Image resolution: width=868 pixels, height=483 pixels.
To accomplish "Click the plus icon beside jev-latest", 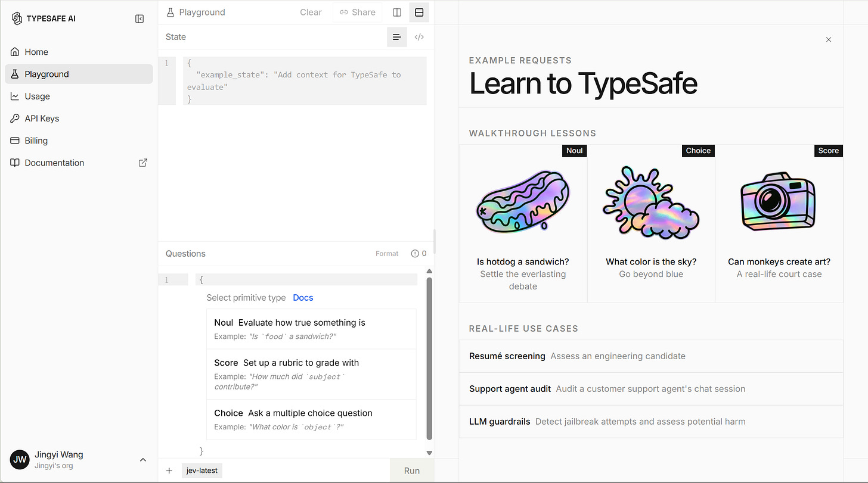I will pyautogui.click(x=169, y=470).
